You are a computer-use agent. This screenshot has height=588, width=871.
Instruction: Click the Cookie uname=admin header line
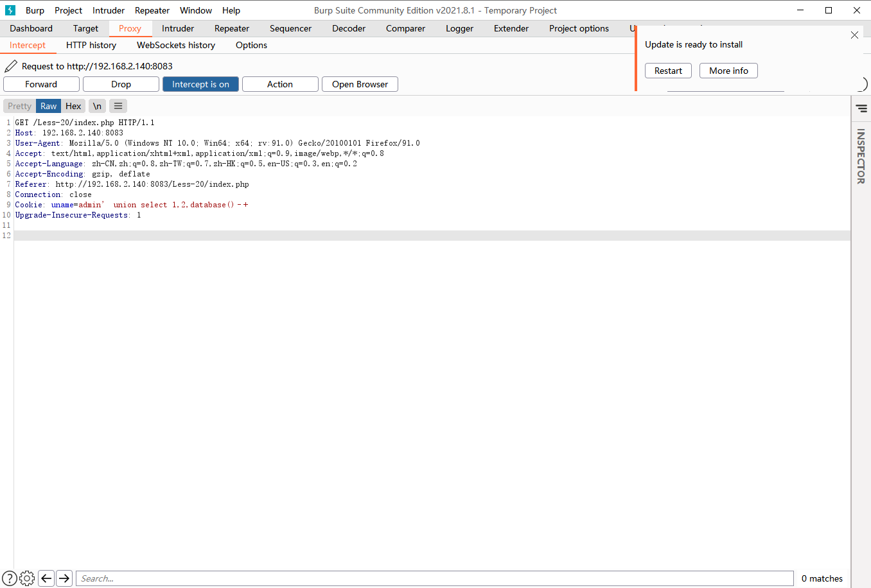(x=132, y=205)
